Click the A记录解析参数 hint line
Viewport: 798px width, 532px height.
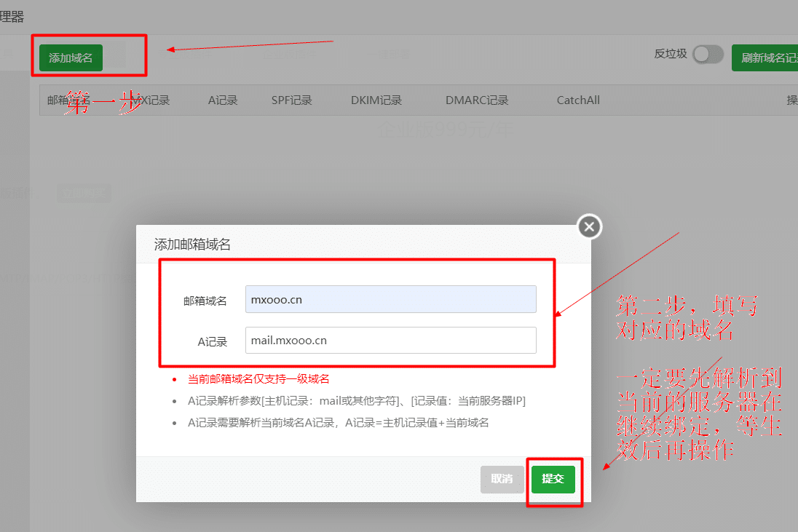pos(356,401)
